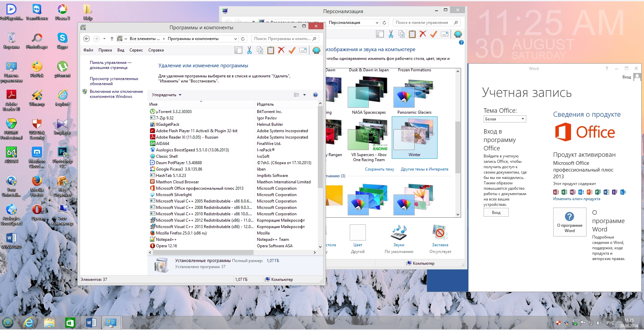Open Screen Saver icon in Personalization window
The image size is (644, 330).
[440, 232]
